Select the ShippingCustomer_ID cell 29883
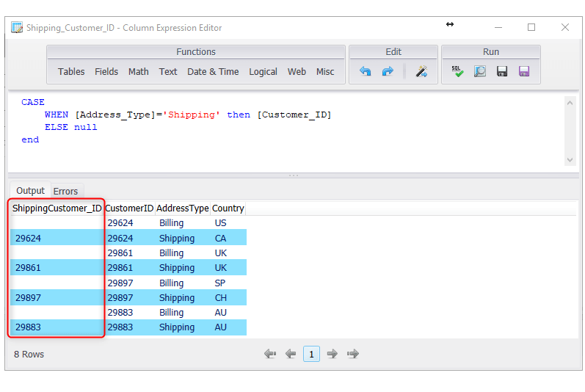 pos(57,327)
